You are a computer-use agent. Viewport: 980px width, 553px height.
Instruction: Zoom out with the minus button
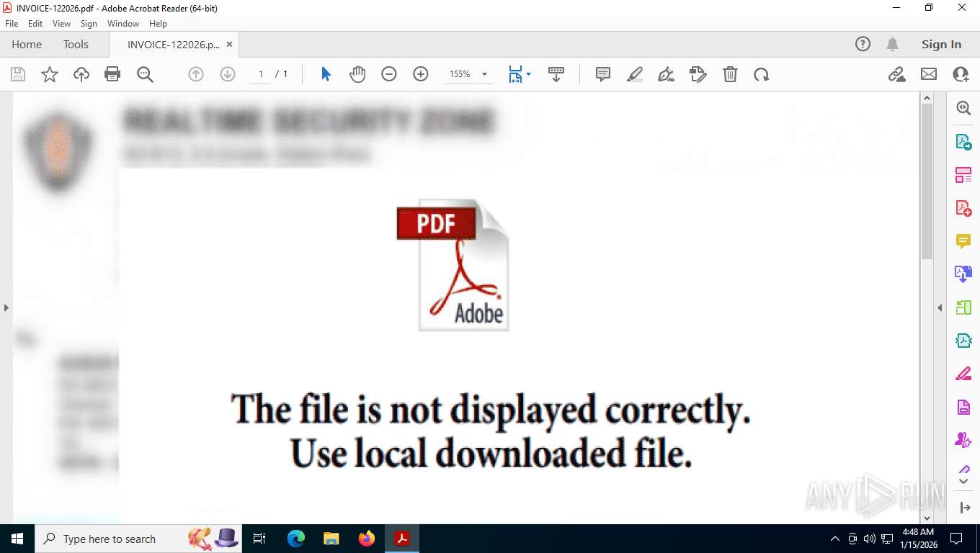coord(389,74)
